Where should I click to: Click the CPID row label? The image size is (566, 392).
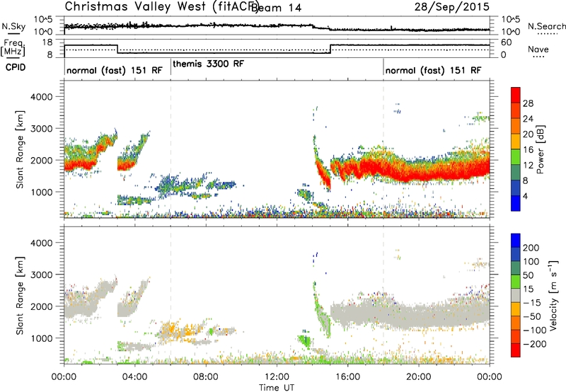(16, 67)
